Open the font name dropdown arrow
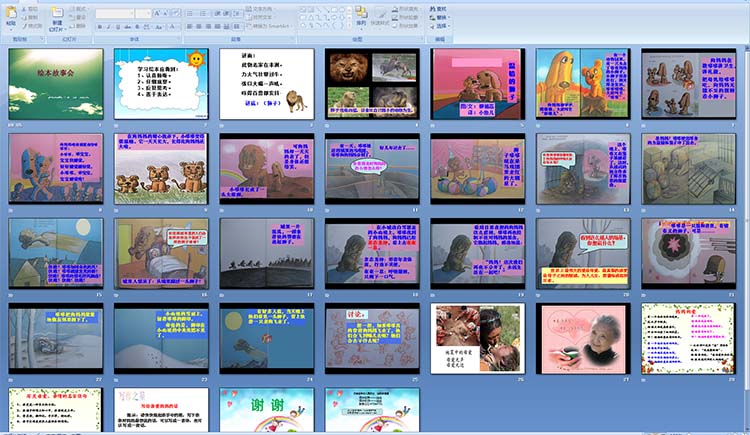Screen dimensions: 750x435 [x=132, y=13]
